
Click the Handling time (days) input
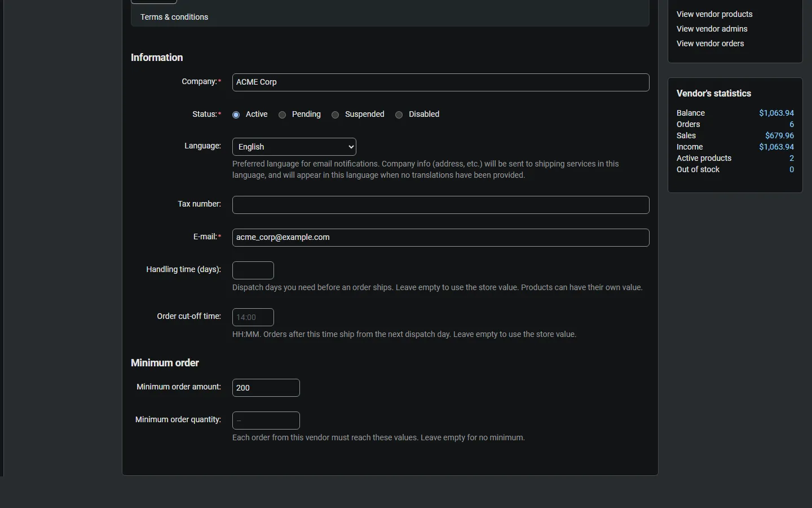coord(253,270)
